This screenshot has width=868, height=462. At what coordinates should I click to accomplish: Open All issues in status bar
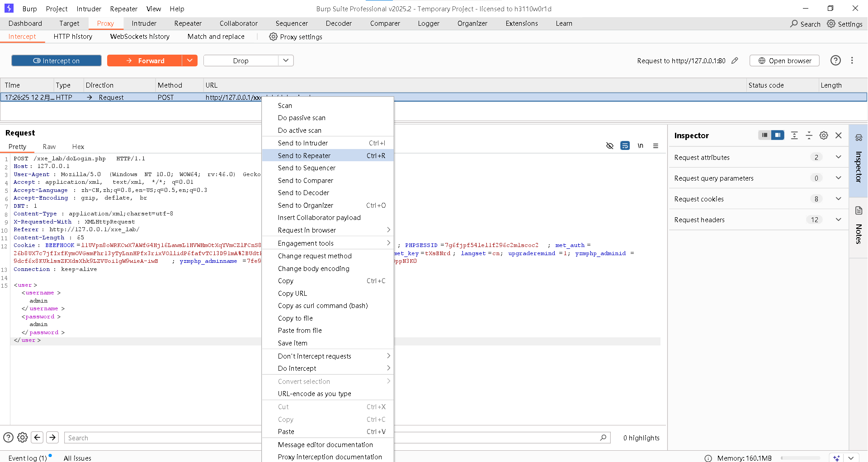pos(77,458)
